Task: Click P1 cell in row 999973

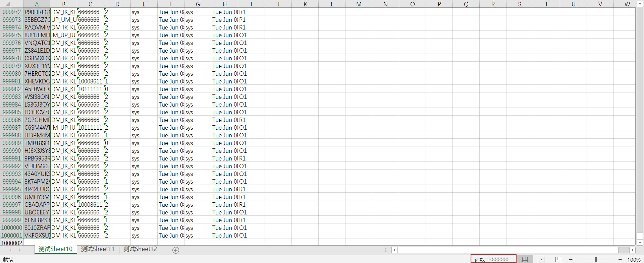Action: tap(252, 20)
